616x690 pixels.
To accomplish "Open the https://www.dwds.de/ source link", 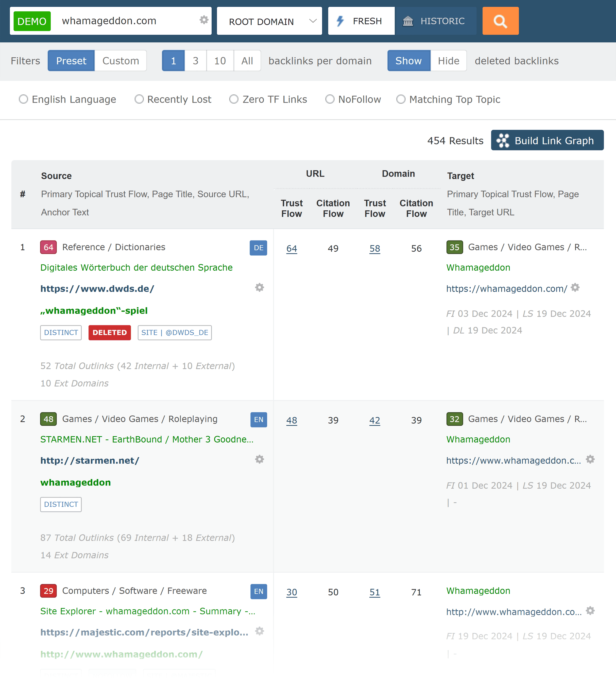I will pos(97,289).
